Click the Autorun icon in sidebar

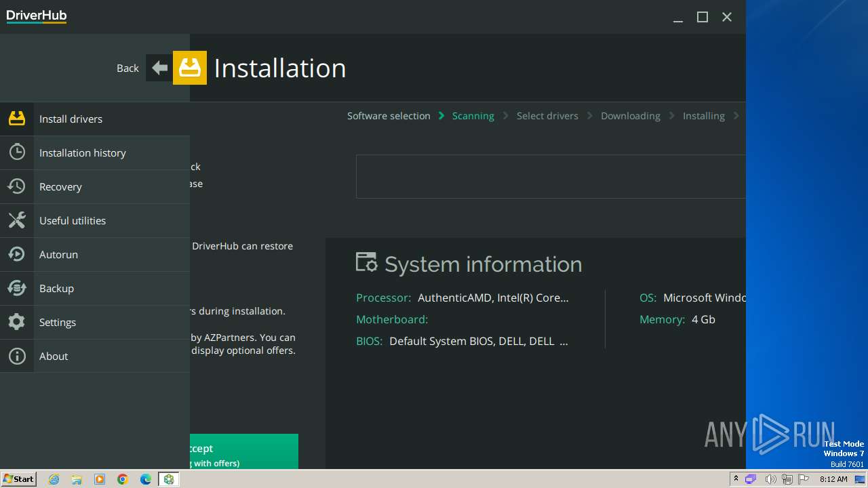[x=17, y=254]
